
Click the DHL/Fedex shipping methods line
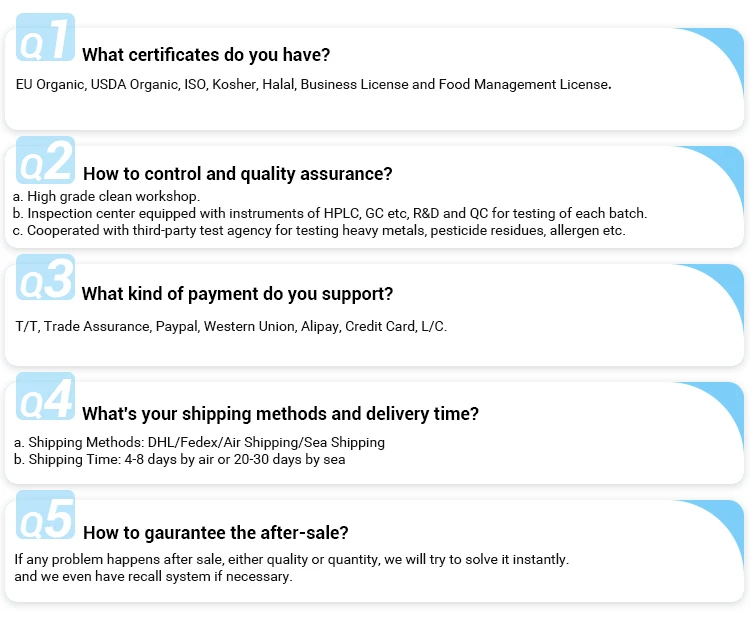199,442
